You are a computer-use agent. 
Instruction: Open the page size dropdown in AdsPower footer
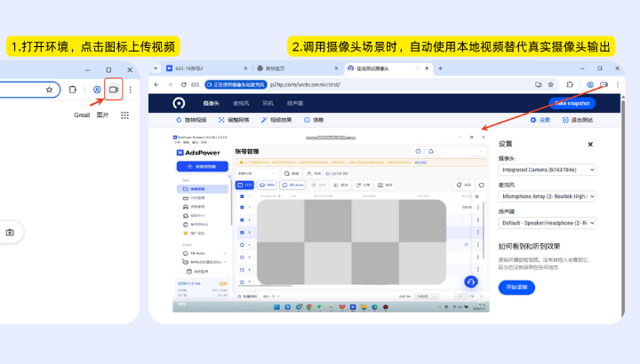tap(425, 297)
